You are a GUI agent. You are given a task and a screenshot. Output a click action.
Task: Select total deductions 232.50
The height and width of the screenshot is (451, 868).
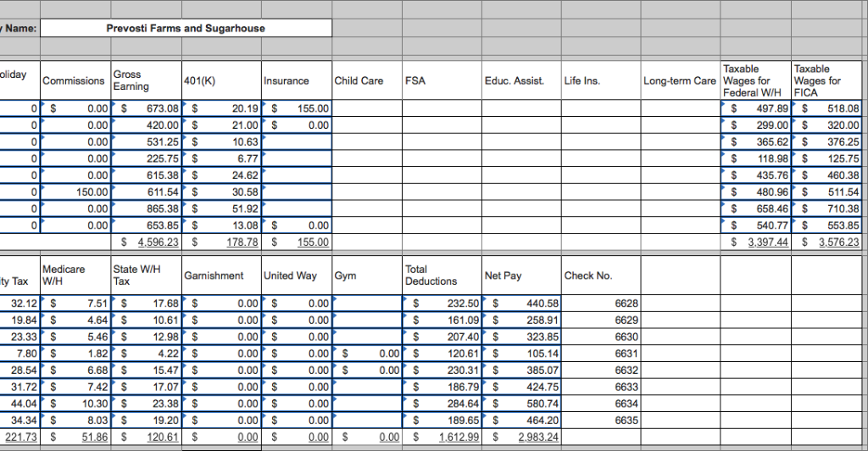point(442,303)
